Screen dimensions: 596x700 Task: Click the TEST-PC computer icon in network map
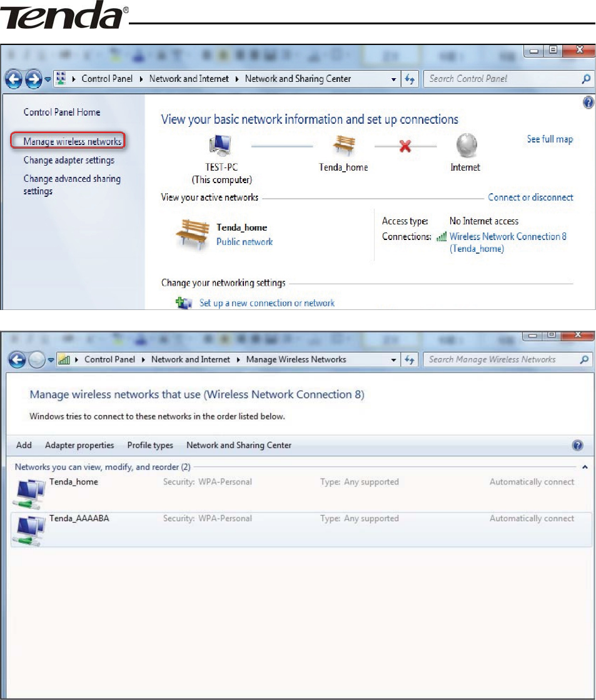click(220, 145)
